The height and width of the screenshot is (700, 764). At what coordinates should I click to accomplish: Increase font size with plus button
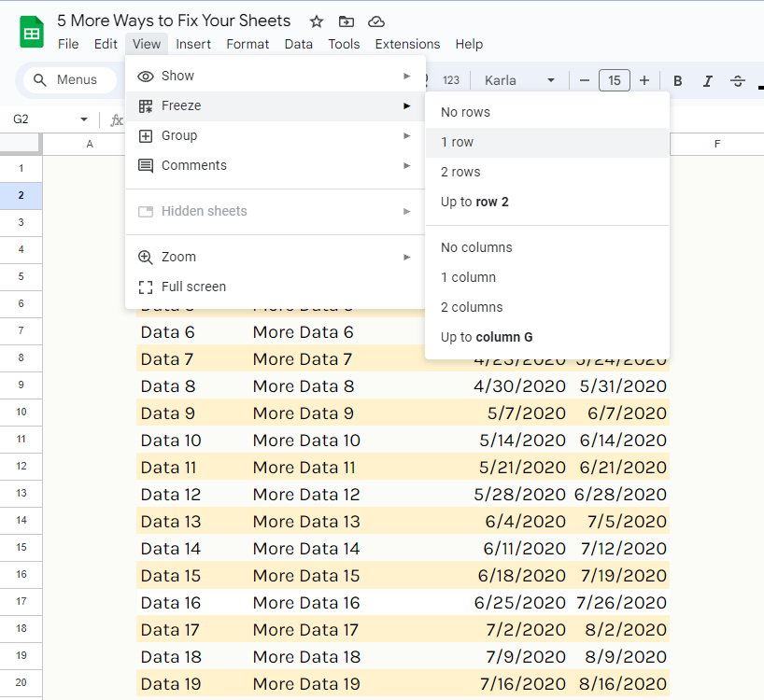tap(644, 80)
